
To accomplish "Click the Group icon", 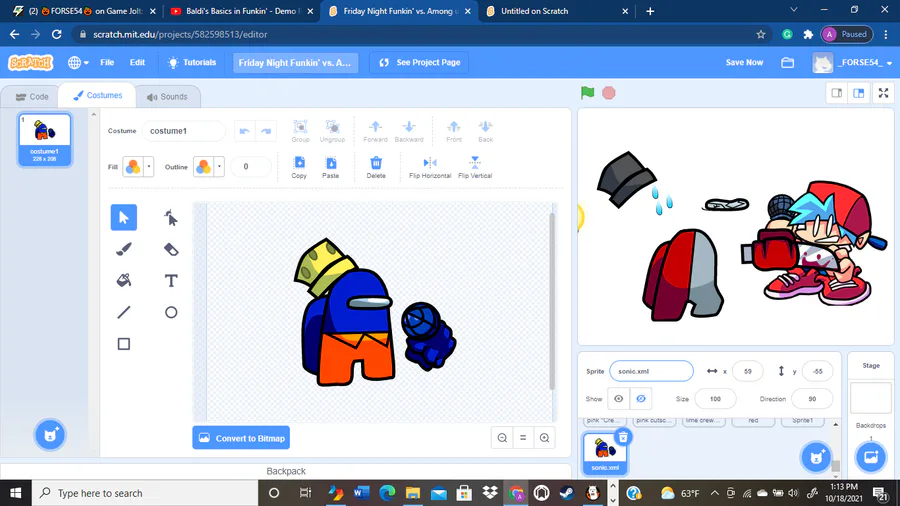I will point(300,131).
